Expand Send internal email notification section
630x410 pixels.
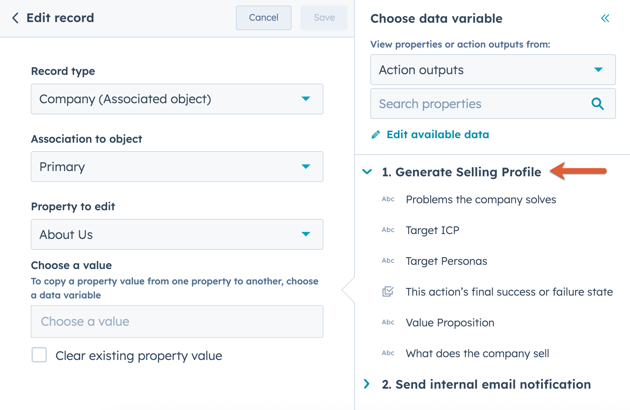(x=366, y=384)
